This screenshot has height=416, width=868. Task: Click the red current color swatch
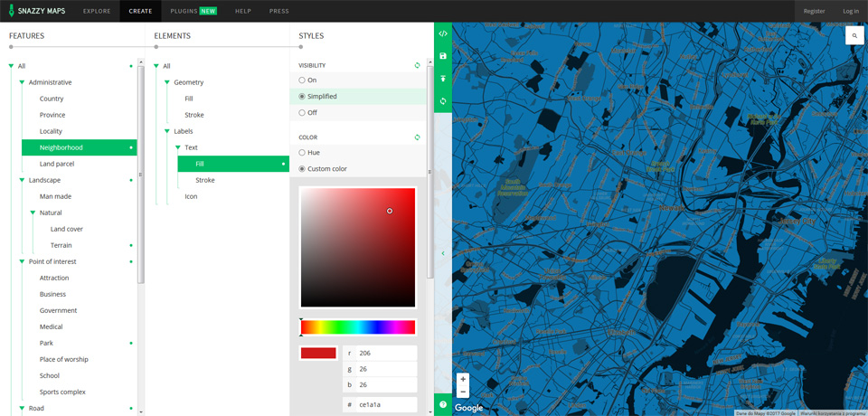pyautogui.click(x=318, y=353)
